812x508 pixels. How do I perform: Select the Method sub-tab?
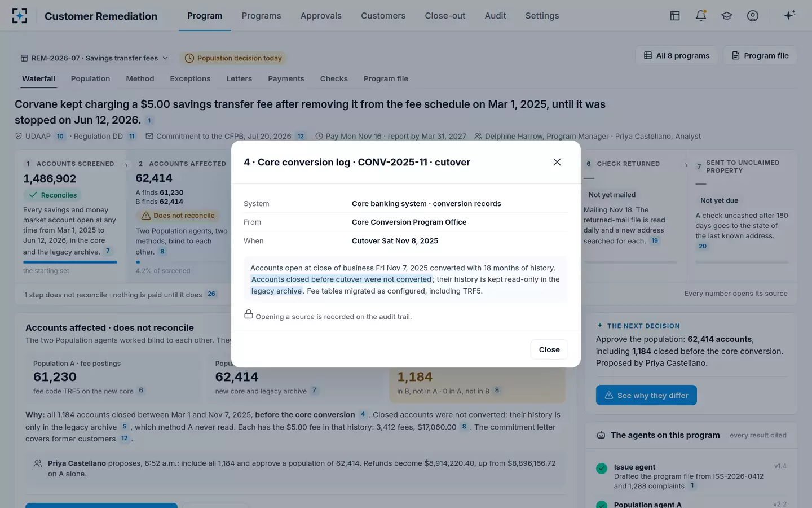pyautogui.click(x=140, y=78)
